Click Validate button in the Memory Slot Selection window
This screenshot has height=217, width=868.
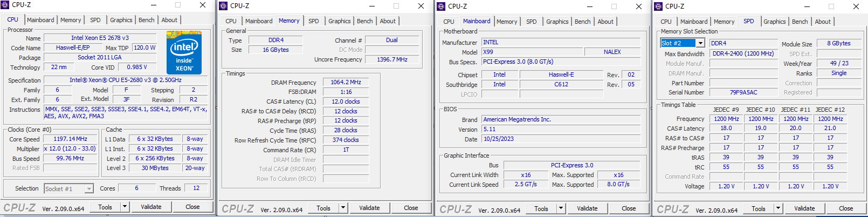point(805,208)
